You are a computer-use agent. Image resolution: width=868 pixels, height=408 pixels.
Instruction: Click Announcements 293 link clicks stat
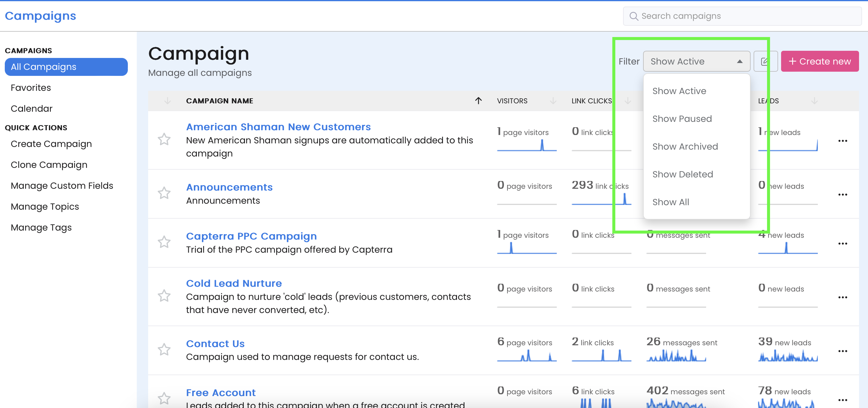pyautogui.click(x=600, y=185)
